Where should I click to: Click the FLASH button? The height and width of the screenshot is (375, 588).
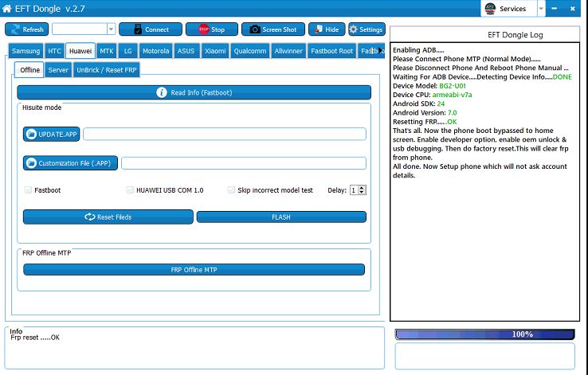point(281,217)
